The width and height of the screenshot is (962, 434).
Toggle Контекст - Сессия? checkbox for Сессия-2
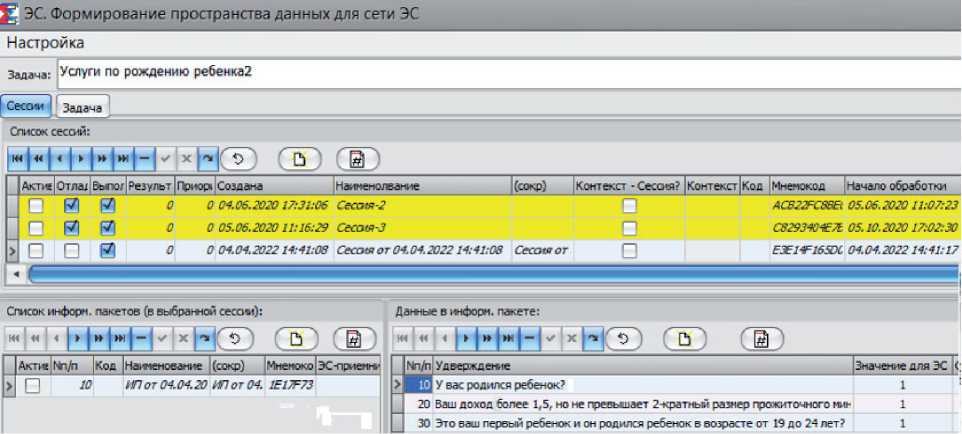point(629,206)
